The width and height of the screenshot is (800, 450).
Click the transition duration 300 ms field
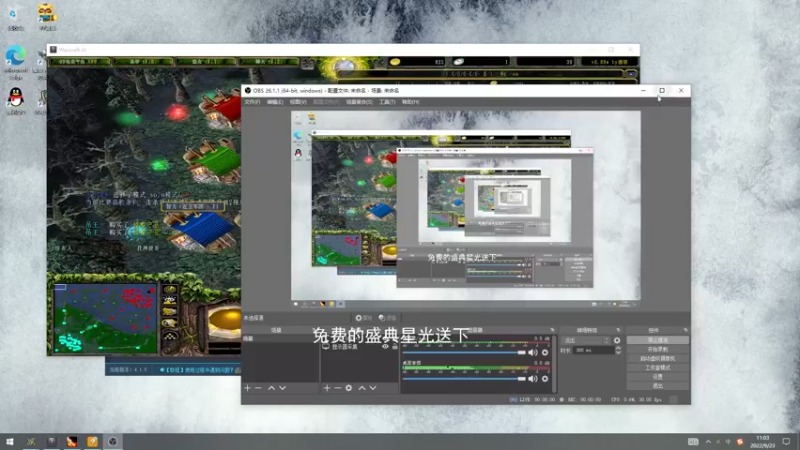tap(594, 351)
